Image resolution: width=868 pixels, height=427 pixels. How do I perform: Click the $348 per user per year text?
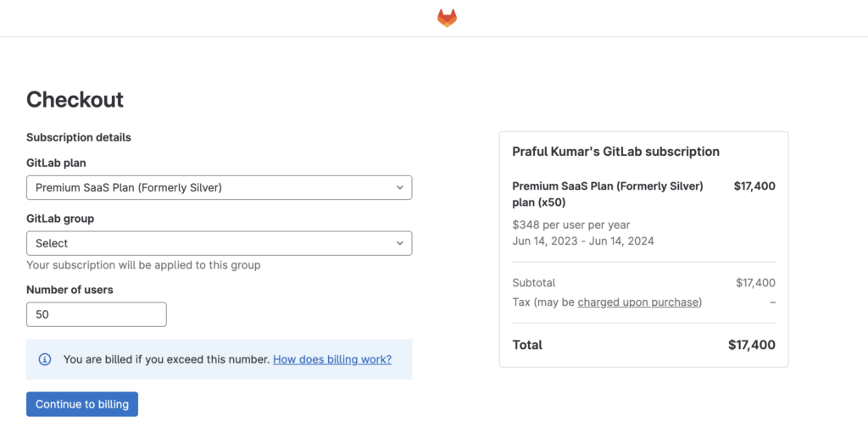click(x=571, y=225)
